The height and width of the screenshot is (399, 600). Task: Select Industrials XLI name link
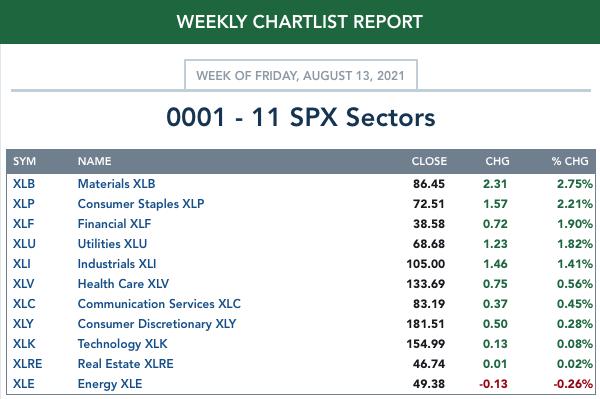pyautogui.click(x=117, y=264)
